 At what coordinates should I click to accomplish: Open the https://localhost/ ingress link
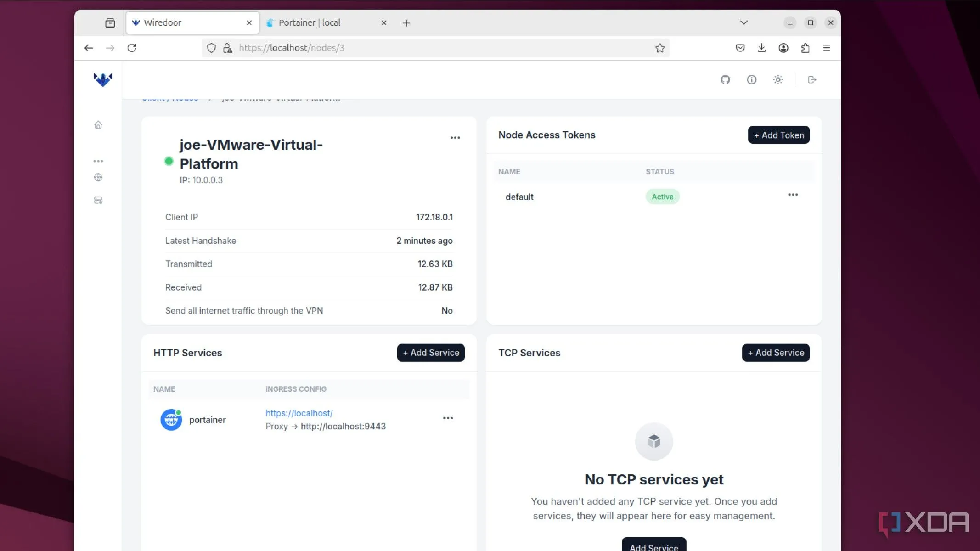(299, 413)
